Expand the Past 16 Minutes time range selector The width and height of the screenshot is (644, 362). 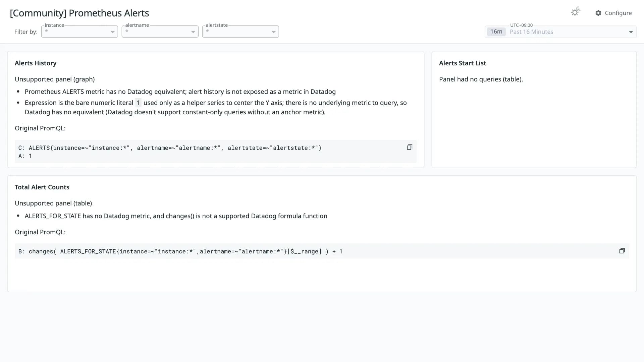click(x=560, y=32)
